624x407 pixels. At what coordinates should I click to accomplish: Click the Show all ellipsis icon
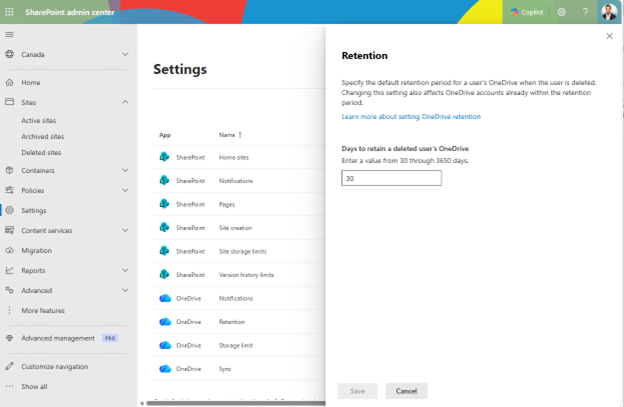pyautogui.click(x=10, y=386)
